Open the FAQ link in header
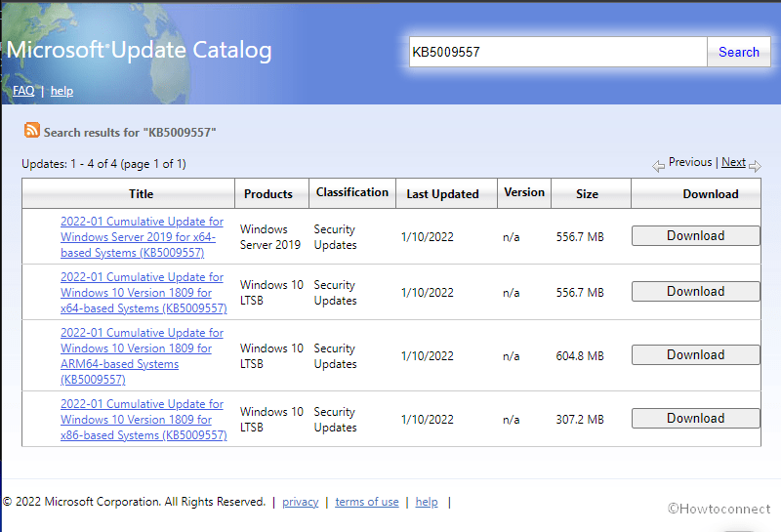 pos(23,91)
